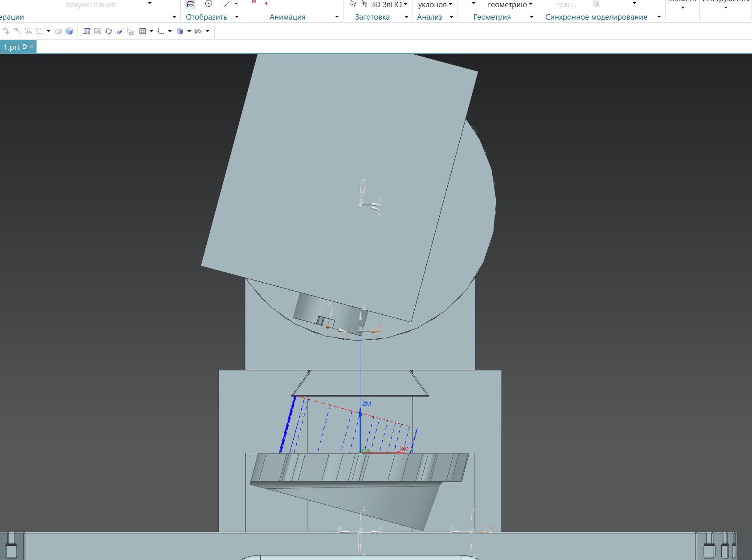The image size is (752, 560).
Task: Click the Анимация group label
Action: click(287, 17)
